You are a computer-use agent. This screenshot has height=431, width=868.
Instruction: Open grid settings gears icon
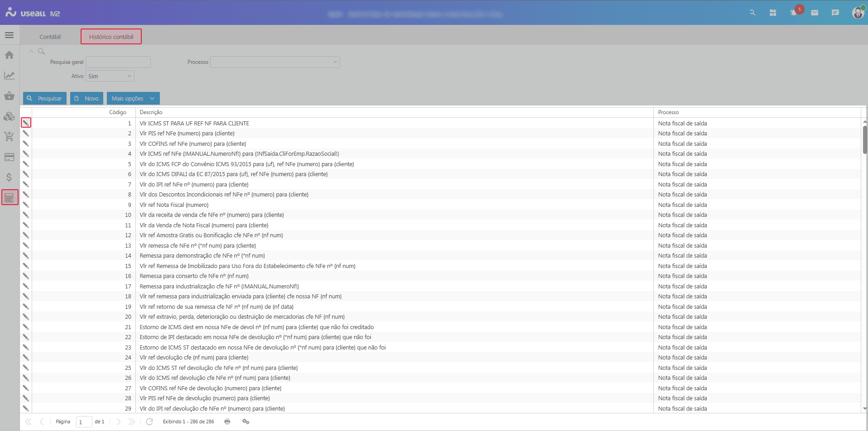(x=246, y=421)
